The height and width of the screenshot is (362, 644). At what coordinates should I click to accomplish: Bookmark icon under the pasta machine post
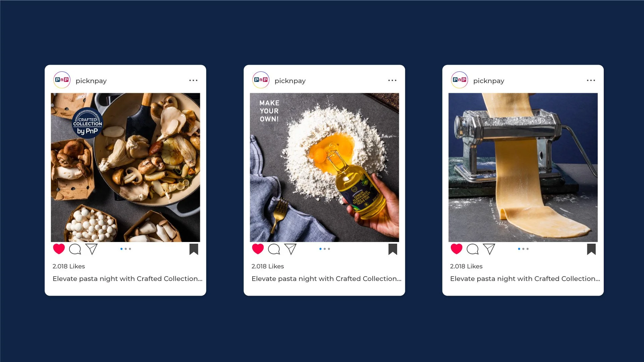(x=591, y=249)
